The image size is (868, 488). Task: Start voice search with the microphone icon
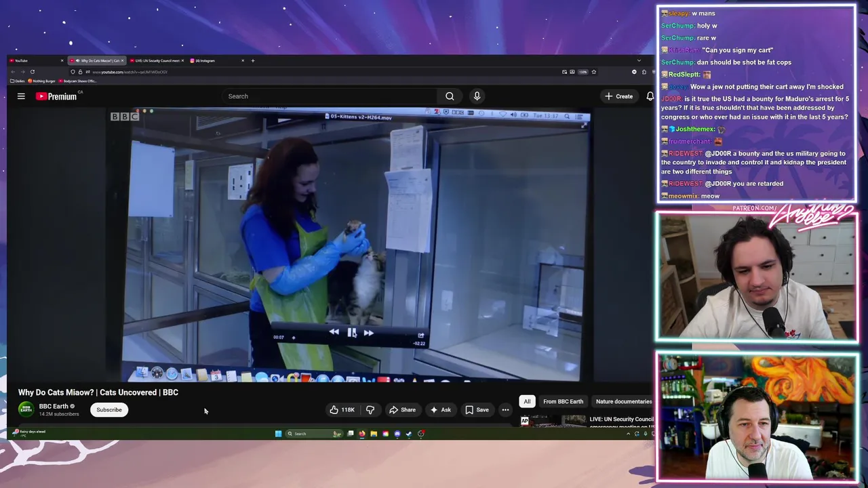tap(477, 96)
